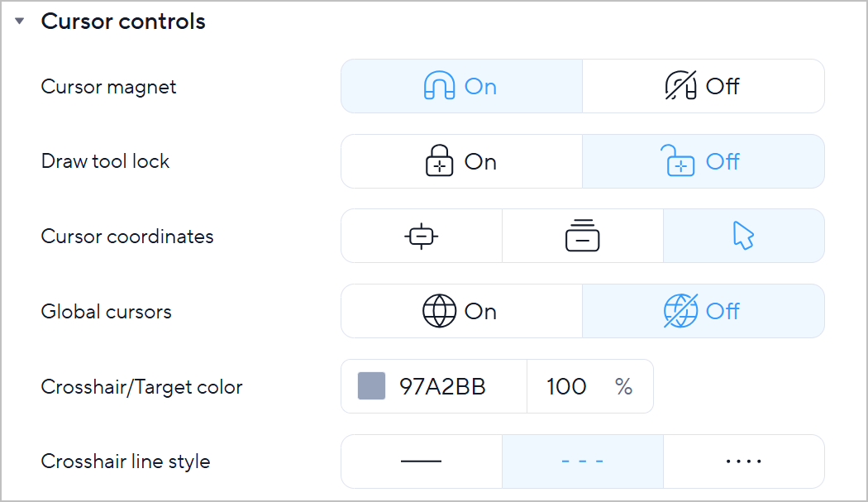Click the 97A2BB hex color field
This screenshot has height=502, width=868.
click(442, 386)
